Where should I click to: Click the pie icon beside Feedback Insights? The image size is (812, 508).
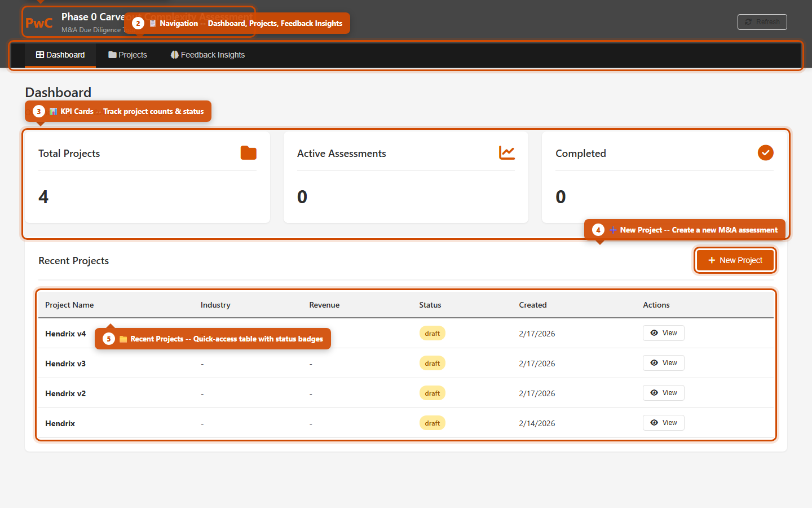(x=174, y=54)
